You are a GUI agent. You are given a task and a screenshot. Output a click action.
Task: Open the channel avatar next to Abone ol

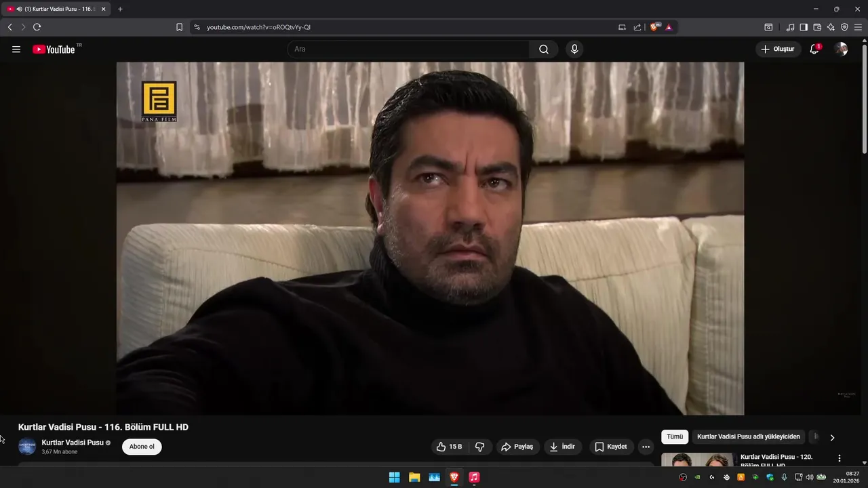(x=27, y=447)
